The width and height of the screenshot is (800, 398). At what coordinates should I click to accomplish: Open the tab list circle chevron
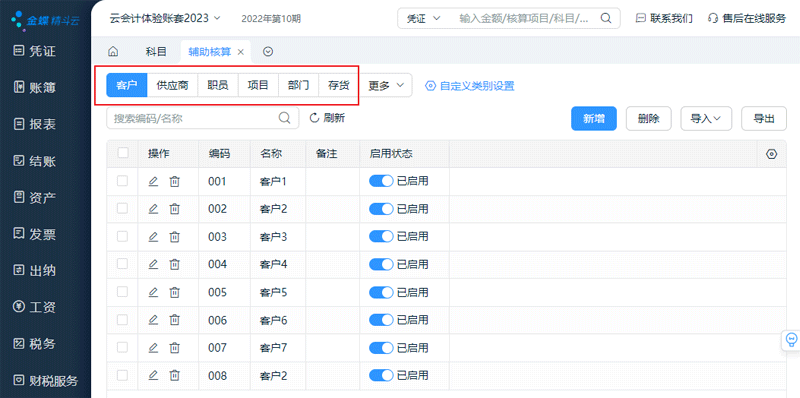(x=268, y=52)
